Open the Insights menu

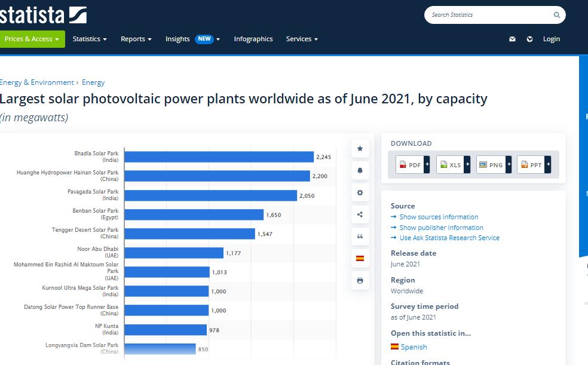click(192, 39)
